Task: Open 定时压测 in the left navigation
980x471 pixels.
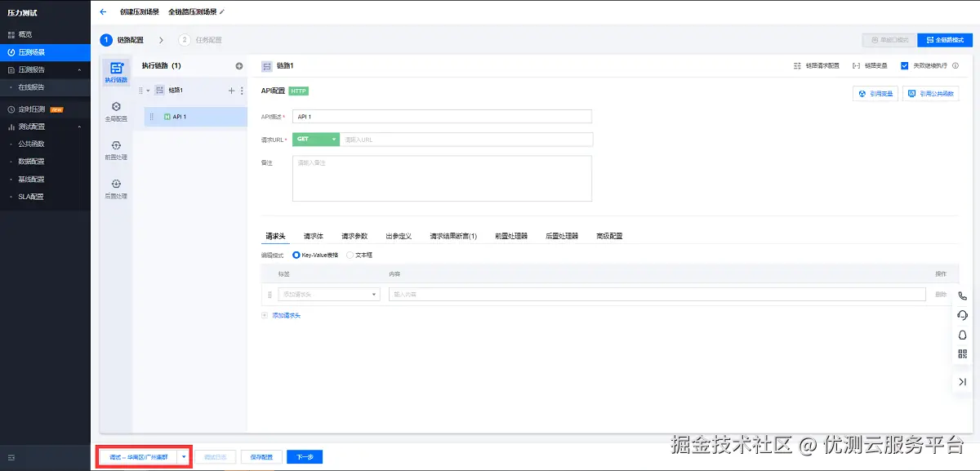Action: coord(34,108)
